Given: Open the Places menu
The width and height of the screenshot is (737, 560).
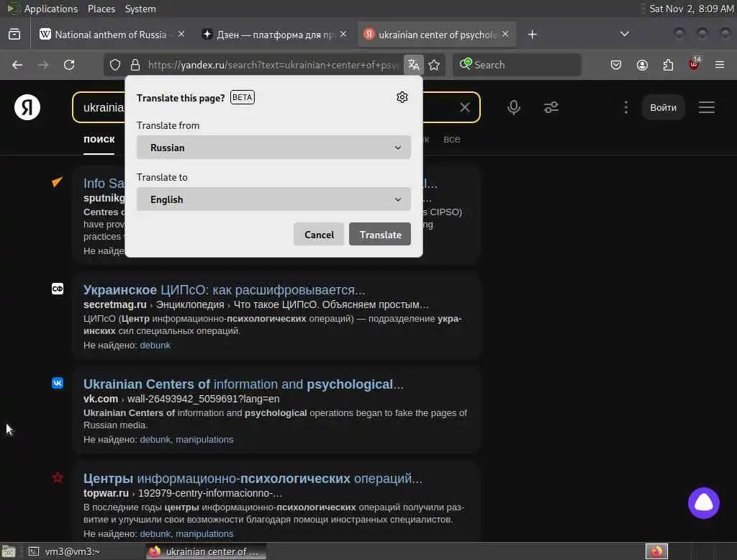Looking at the screenshot, I should (101, 9).
